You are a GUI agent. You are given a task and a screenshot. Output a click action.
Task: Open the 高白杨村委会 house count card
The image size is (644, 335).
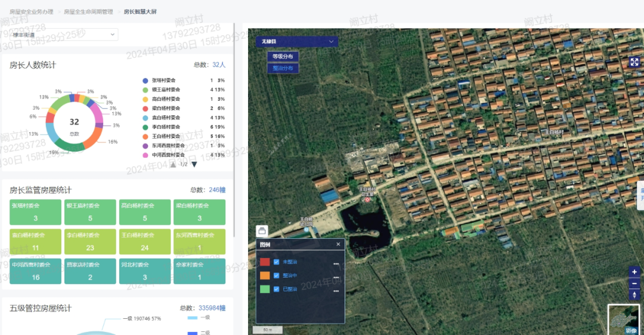pyautogui.click(x=144, y=212)
